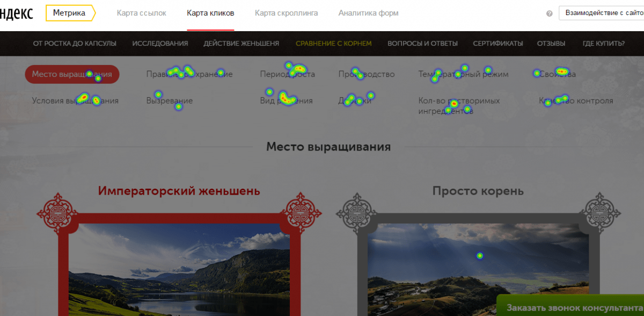The width and height of the screenshot is (644, 316).
Task: Select the Карта кликов tab
Action: click(210, 13)
